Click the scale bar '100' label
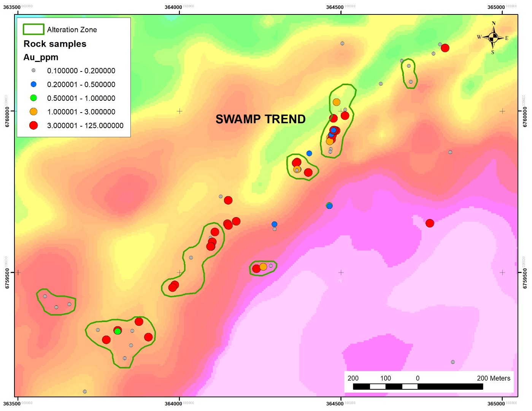The image size is (532, 411). [x=386, y=378]
